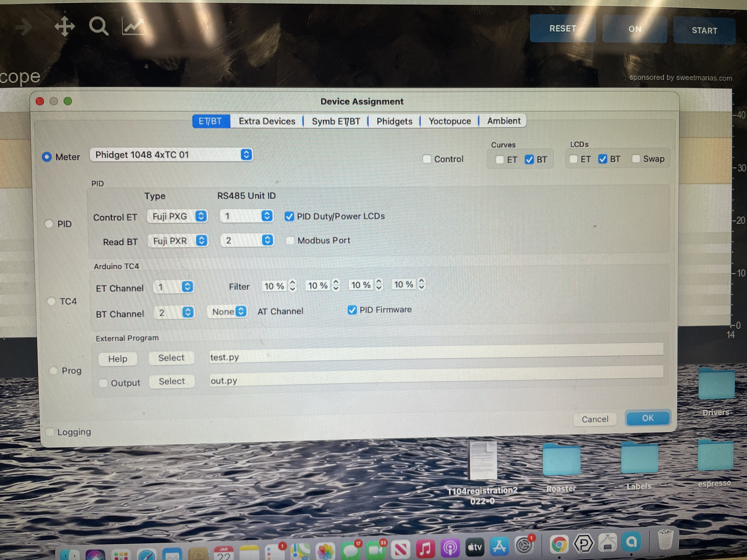Click the chart line toolbar icon

(x=133, y=26)
